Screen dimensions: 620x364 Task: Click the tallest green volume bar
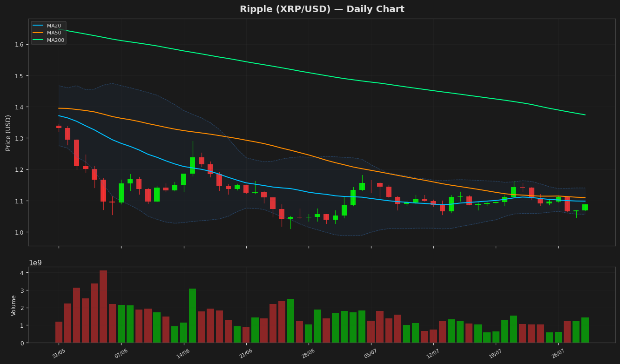(x=193, y=316)
